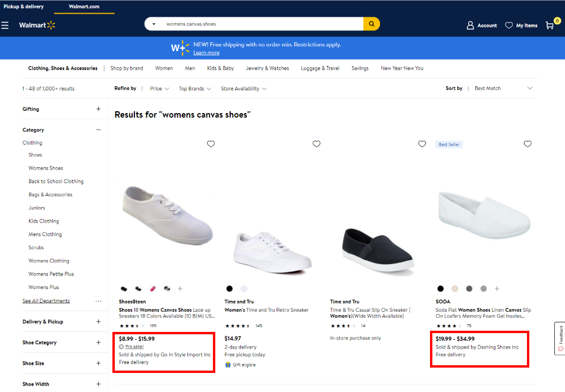The image size is (565, 392).
Task: Open the Store Availability dropdown
Action: [x=244, y=89]
